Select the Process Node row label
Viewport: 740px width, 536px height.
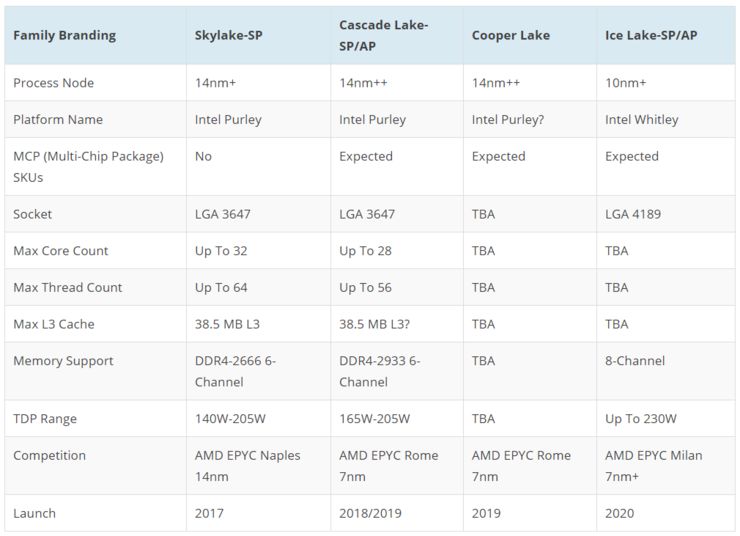pos(53,83)
